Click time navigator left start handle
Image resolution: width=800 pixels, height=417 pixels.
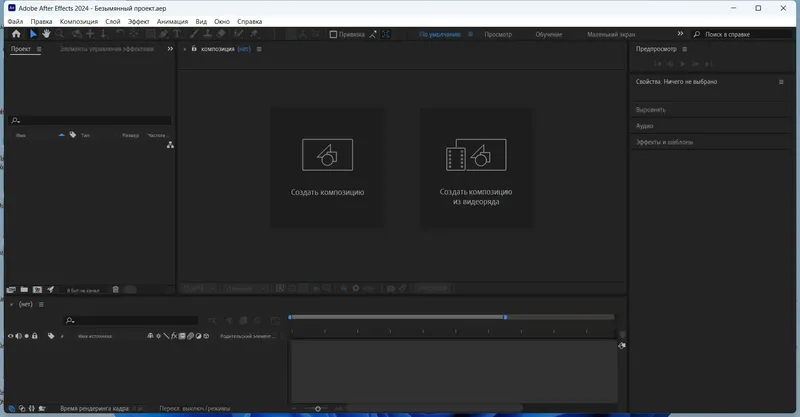pyautogui.click(x=290, y=317)
